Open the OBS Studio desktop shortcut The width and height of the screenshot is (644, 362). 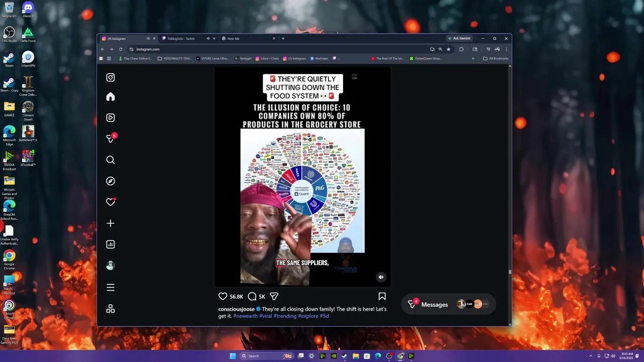pyautogui.click(x=9, y=35)
